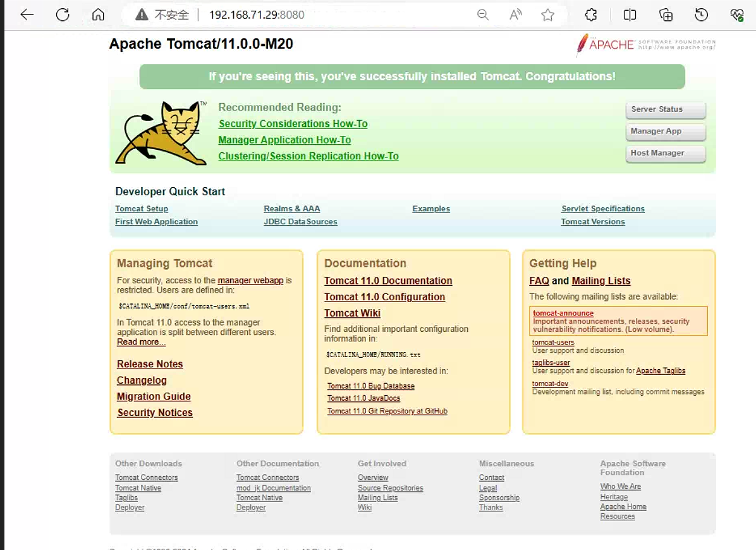Open the Host Manager button
Screen dimensions: 756x550
(666, 153)
